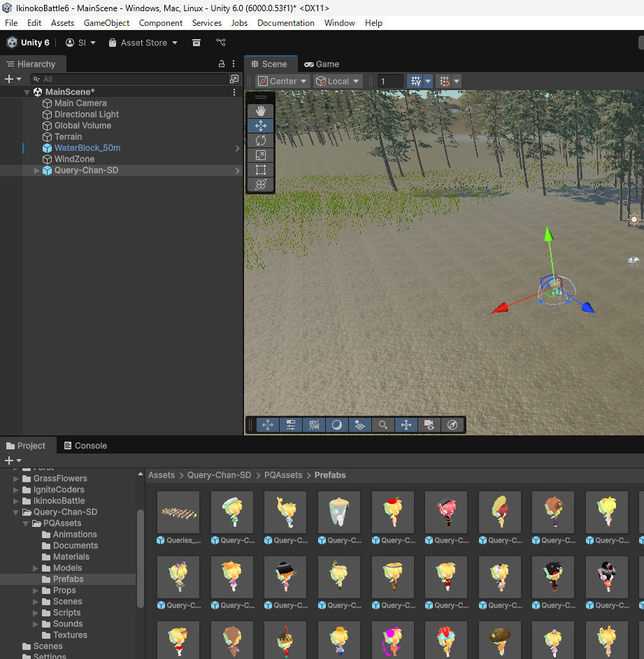Click the green Y-axis move gizmo arrow
This screenshot has height=659, width=644.
(550, 234)
